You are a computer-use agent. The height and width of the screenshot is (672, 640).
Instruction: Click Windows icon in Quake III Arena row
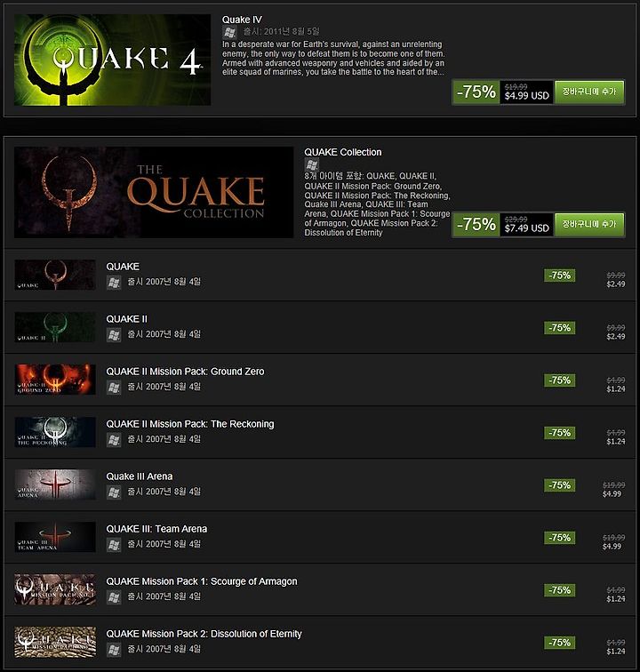click(114, 492)
